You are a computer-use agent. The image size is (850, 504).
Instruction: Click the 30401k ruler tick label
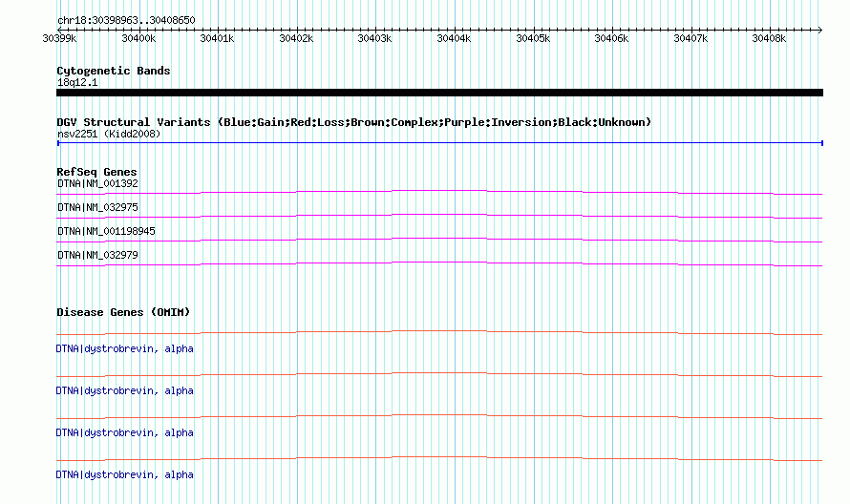218,38
